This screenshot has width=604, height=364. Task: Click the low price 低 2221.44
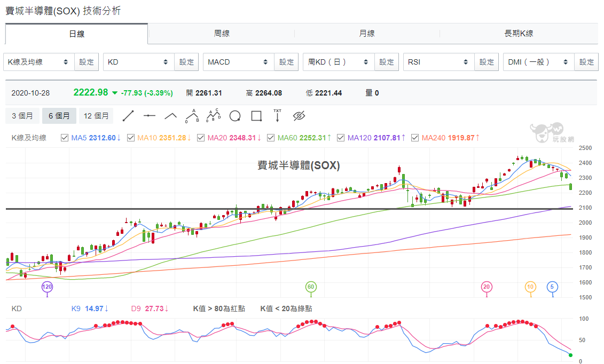[x=324, y=93]
